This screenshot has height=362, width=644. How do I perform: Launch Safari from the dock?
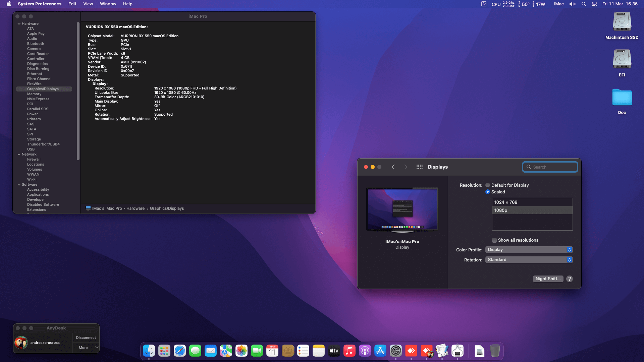coord(180,351)
